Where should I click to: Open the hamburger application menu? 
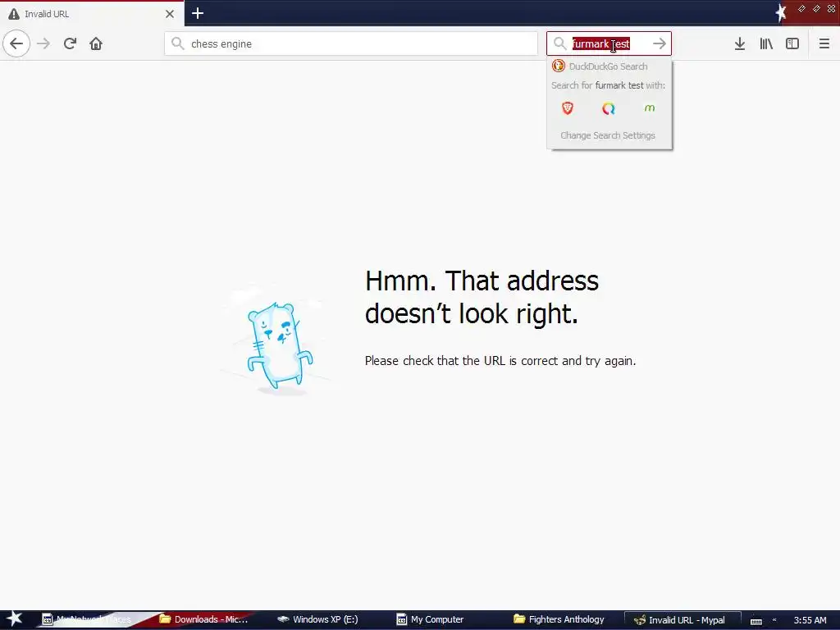point(824,43)
